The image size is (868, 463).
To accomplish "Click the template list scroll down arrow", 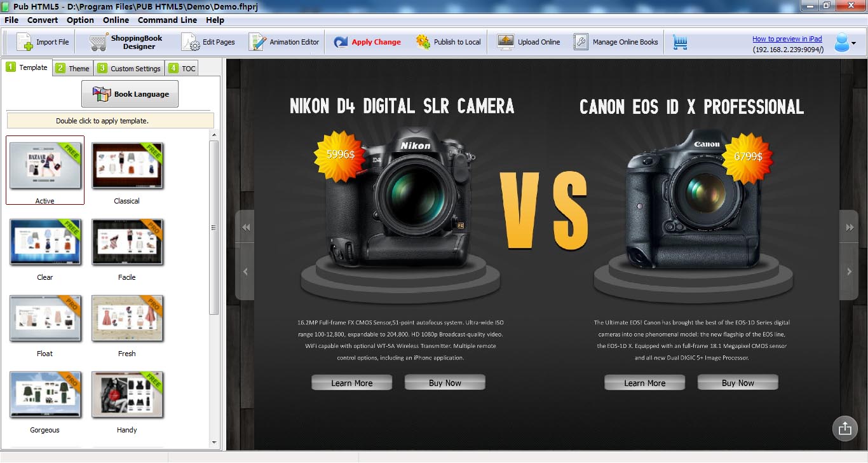I will pyautogui.click(x=214, y=443).
